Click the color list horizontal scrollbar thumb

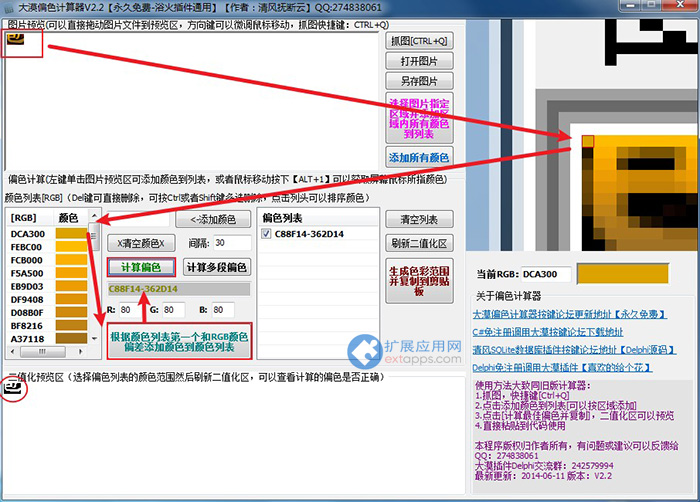click(42, 351)
